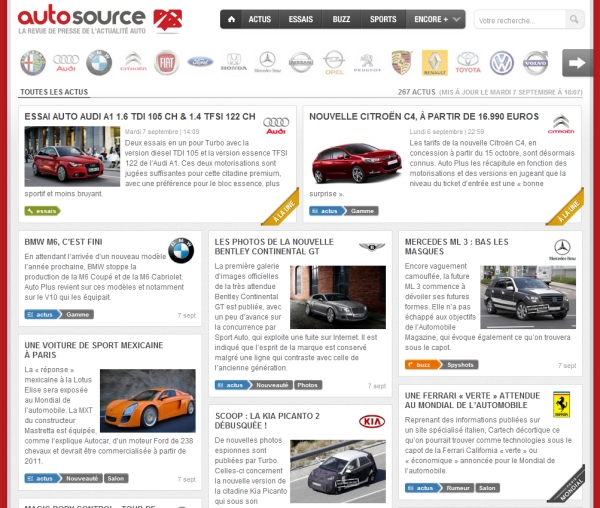Click the orange buzz tag on Mercedes article
Screen dimensions: 600x508
pyautogui.click(x=423, y=365)
